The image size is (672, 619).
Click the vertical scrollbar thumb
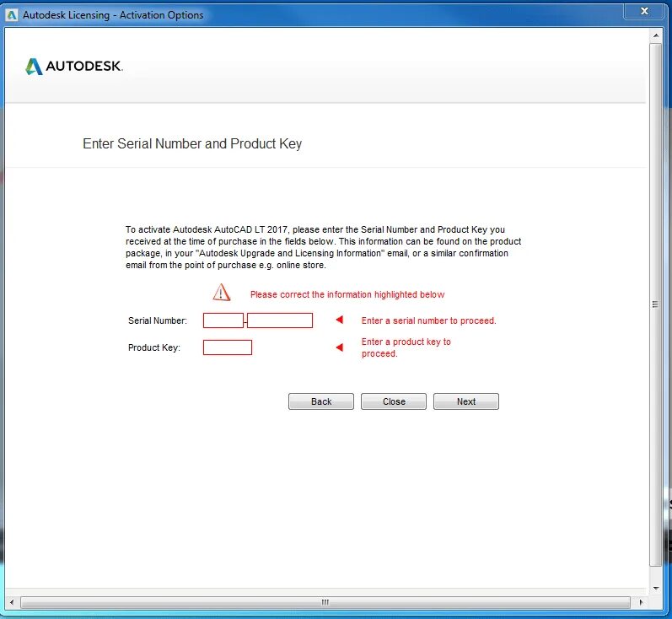click(656, 304)
